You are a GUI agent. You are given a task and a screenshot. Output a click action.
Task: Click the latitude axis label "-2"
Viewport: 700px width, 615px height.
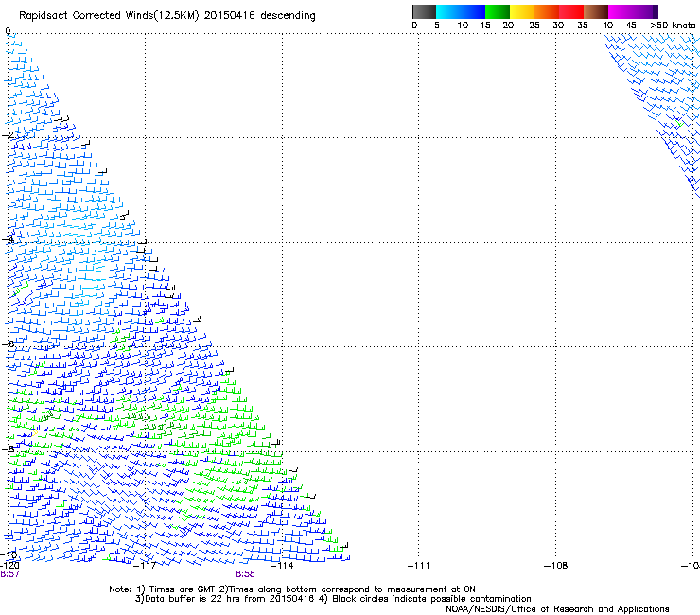8,135
